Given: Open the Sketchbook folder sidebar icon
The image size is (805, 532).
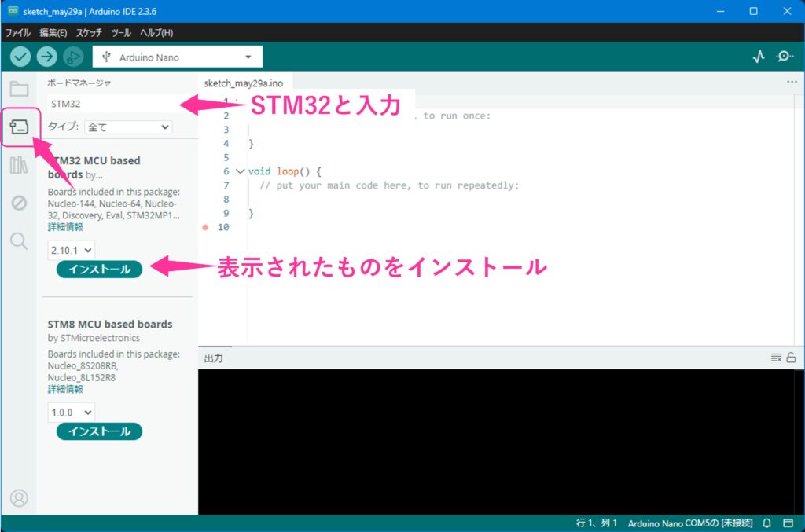Looking at the screenshot, I should pos(19,89).
